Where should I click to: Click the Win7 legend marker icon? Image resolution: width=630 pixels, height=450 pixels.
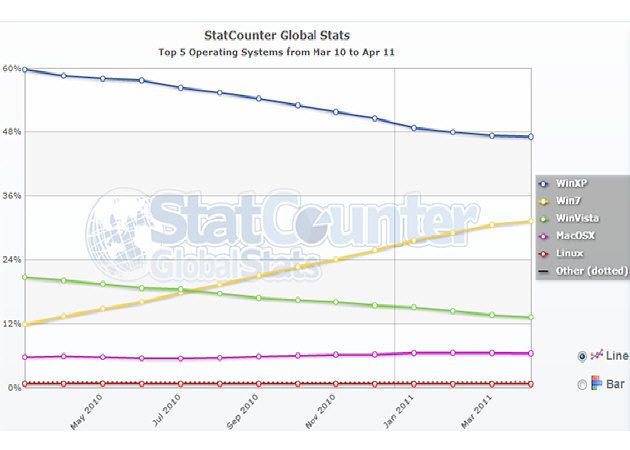(545, 200)
